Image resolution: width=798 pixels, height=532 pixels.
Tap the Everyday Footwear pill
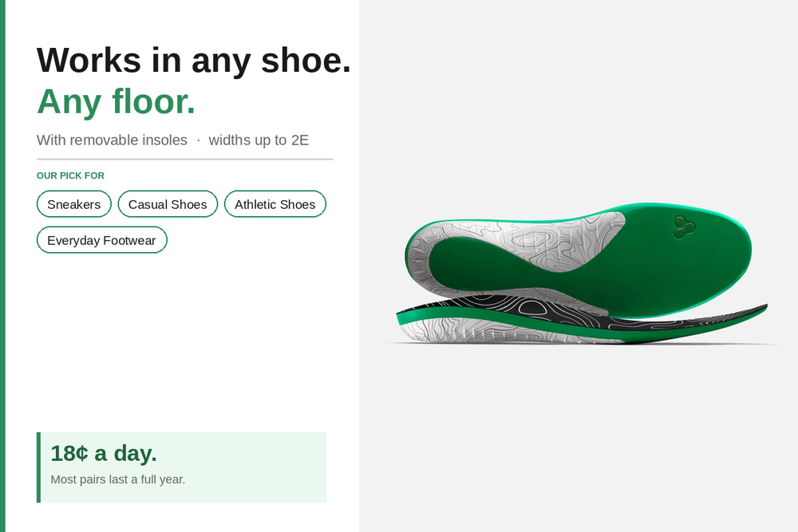click(101, 240)
